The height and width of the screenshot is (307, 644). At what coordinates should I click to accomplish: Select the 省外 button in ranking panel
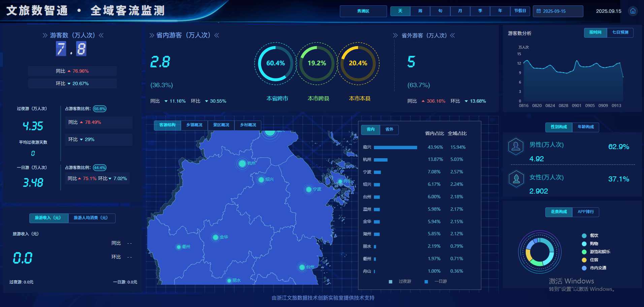pos(389,130)
